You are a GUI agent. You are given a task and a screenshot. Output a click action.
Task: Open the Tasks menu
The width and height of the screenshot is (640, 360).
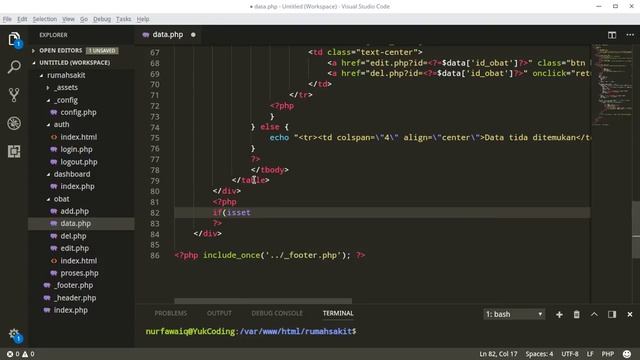pos(124,19)
